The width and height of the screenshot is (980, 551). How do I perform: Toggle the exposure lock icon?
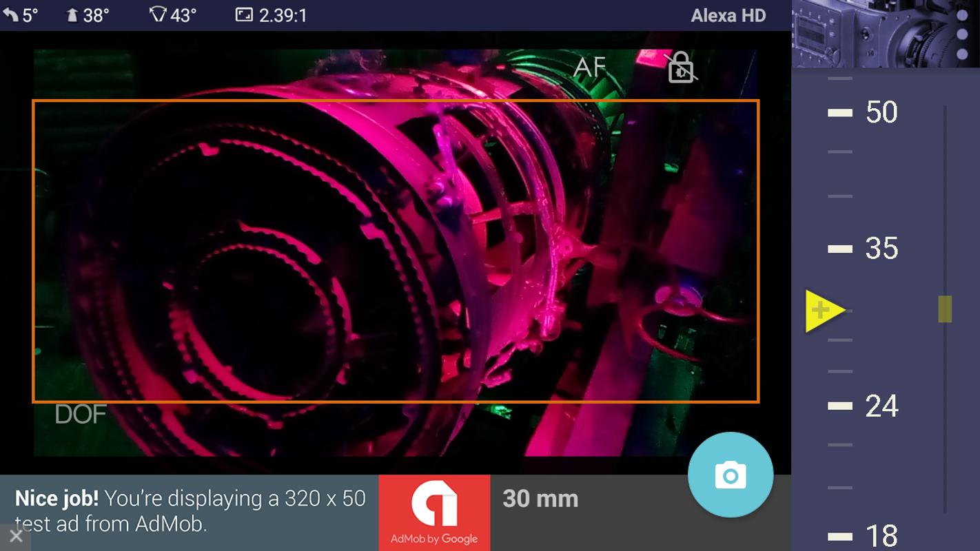tap(681, 67)
